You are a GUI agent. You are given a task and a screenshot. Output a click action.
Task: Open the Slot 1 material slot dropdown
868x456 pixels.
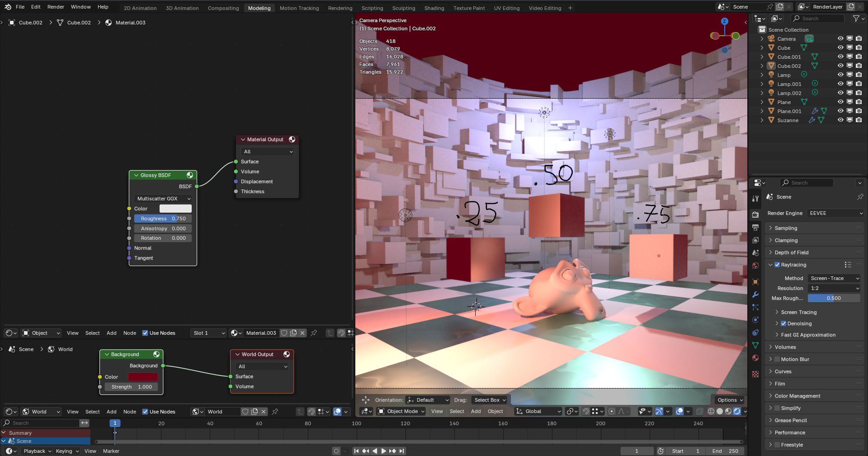(208, 333)
